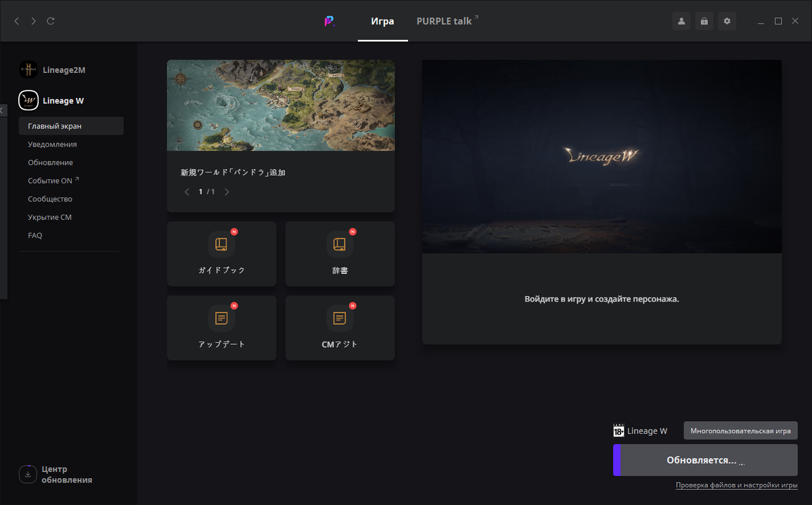The height and width of the screenshot is (505, 812).
Task: Reload the page with the refresh icon
Action: pyautogui.click(x=51, y=21)
